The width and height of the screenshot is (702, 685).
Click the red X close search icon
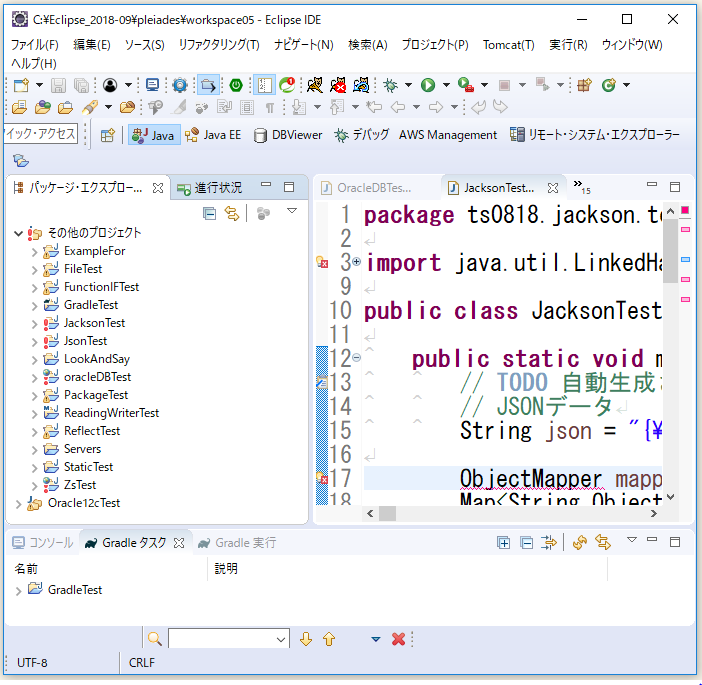[398, 639]
